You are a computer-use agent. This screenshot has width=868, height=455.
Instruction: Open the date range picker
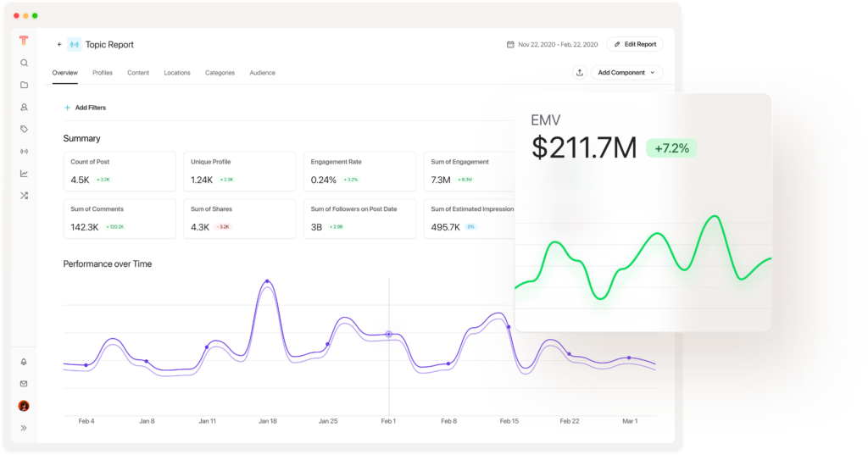tap(552, 44)
